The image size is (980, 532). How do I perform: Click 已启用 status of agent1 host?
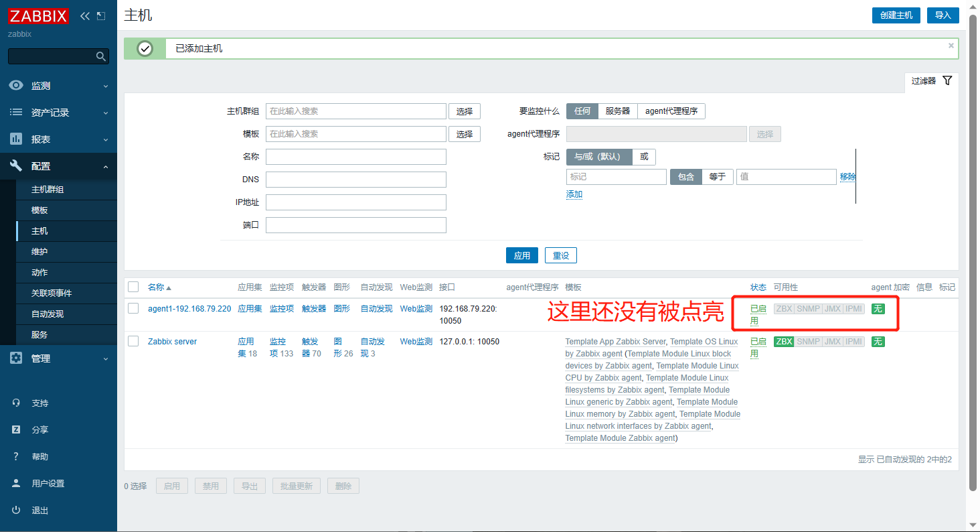[x=758, y=315]
